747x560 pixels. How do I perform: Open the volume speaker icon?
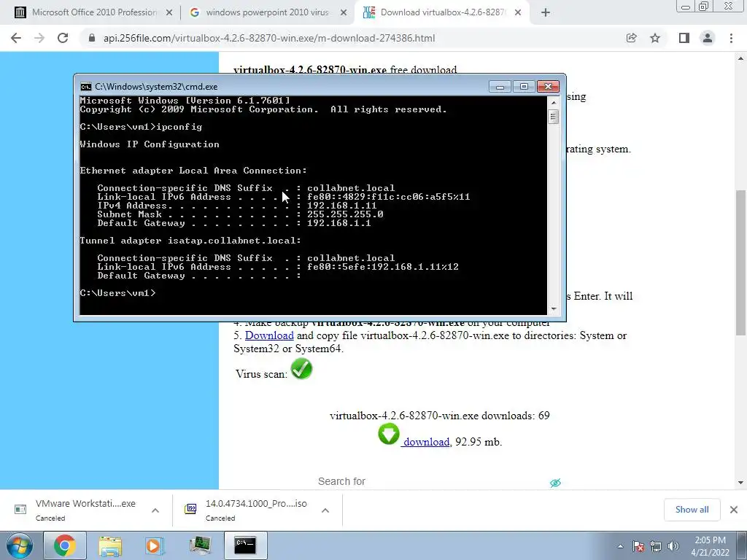[x=673, y=547]
